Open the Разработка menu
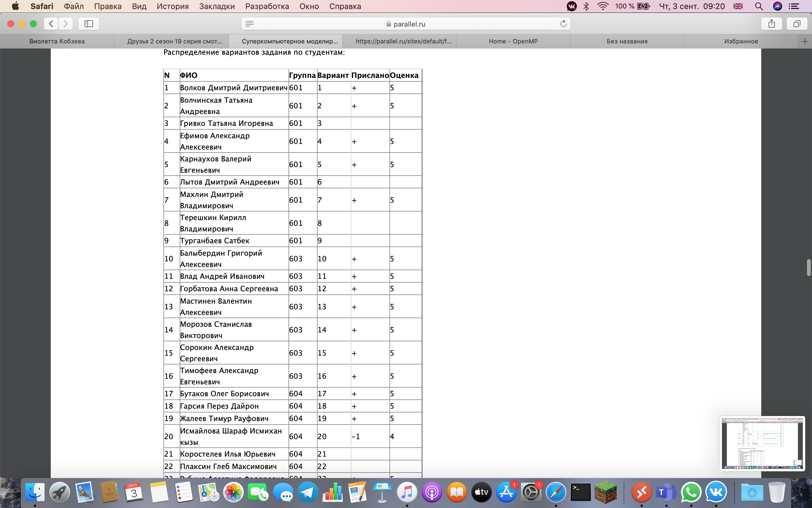Screen dimensions: 812x508 pyautogui.click(x=267, y=6)
